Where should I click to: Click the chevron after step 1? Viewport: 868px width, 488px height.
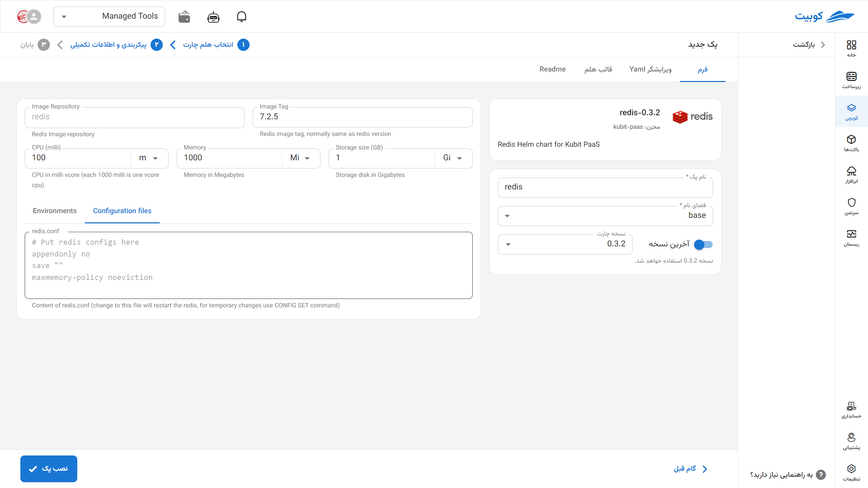point(173,45)
